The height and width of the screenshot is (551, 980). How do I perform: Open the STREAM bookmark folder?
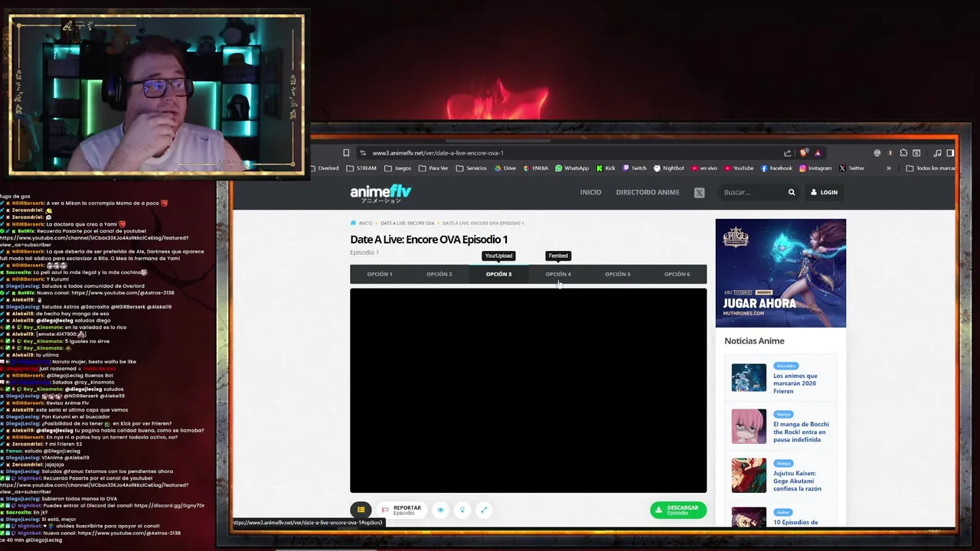[361, 168]
